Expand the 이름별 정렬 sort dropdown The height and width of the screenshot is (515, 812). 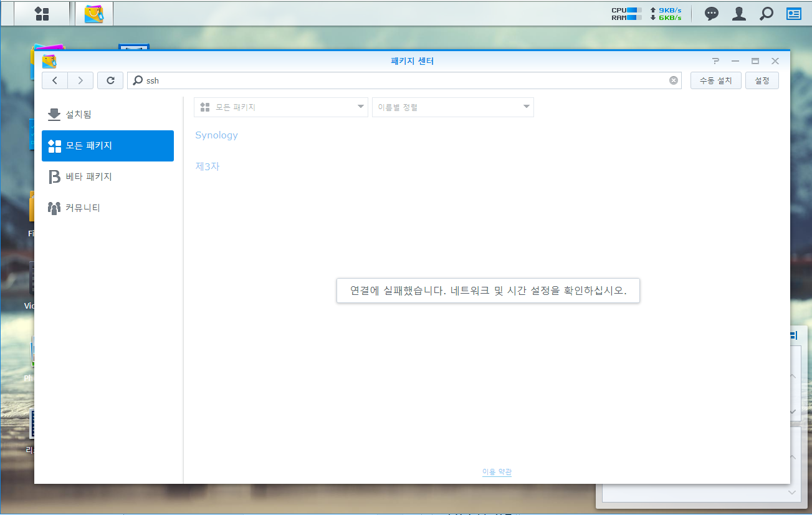tap(453, 107)
